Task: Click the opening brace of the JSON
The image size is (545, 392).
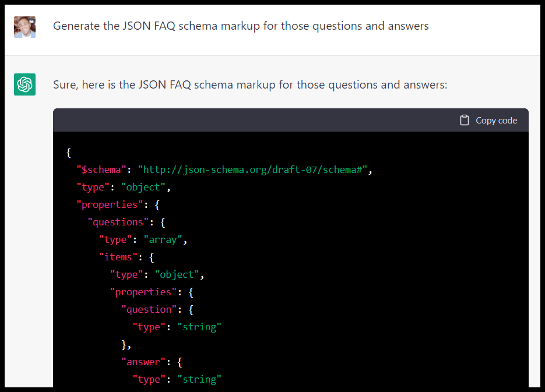Action: 68,152
